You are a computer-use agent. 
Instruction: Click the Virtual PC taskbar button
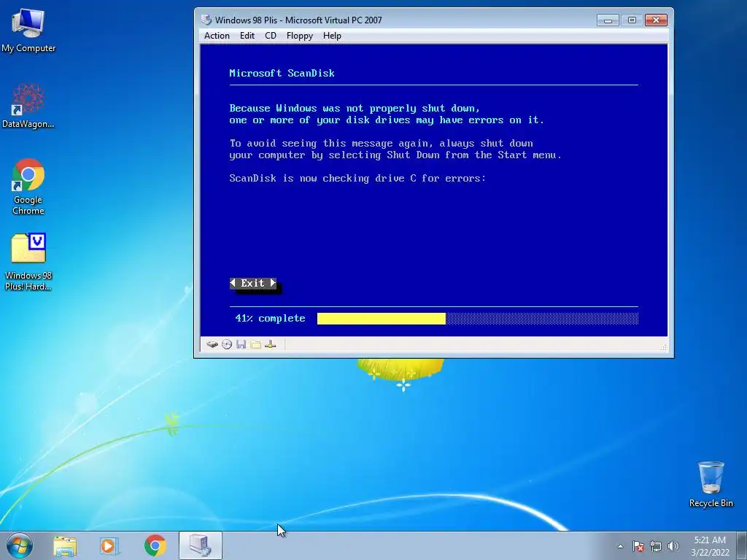tap(201, 545)
